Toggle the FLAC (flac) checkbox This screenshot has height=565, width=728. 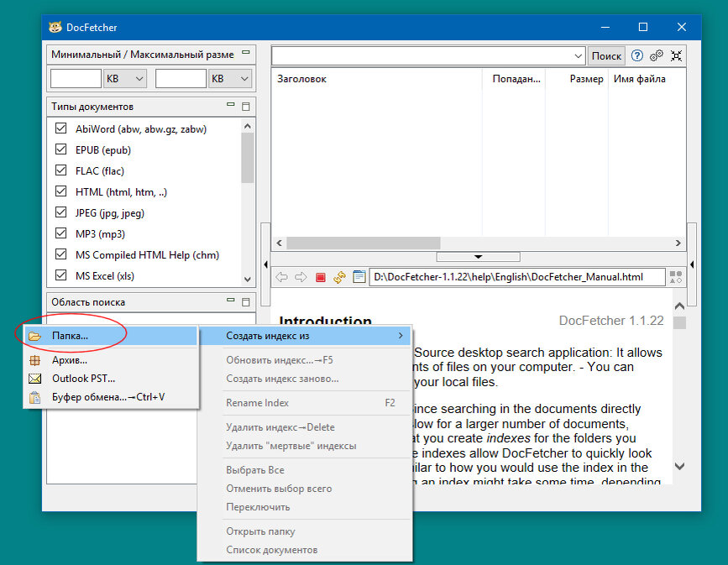[x=60, y=170]
